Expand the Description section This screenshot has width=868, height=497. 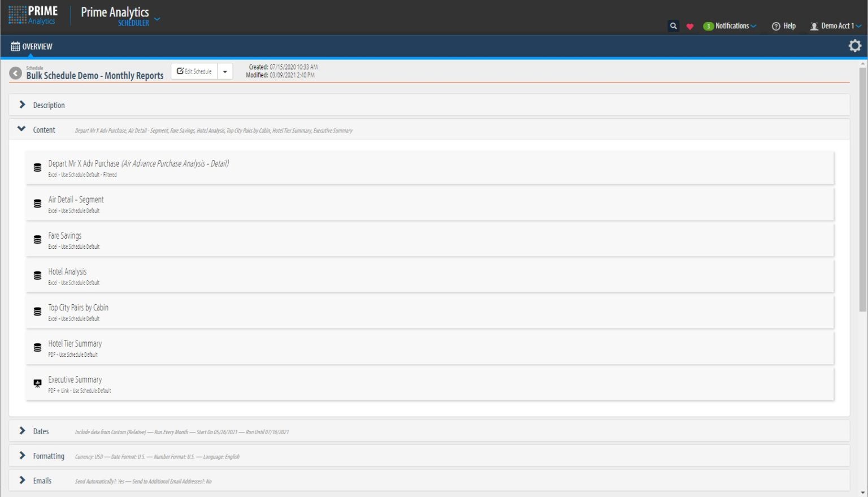point(22,105)
